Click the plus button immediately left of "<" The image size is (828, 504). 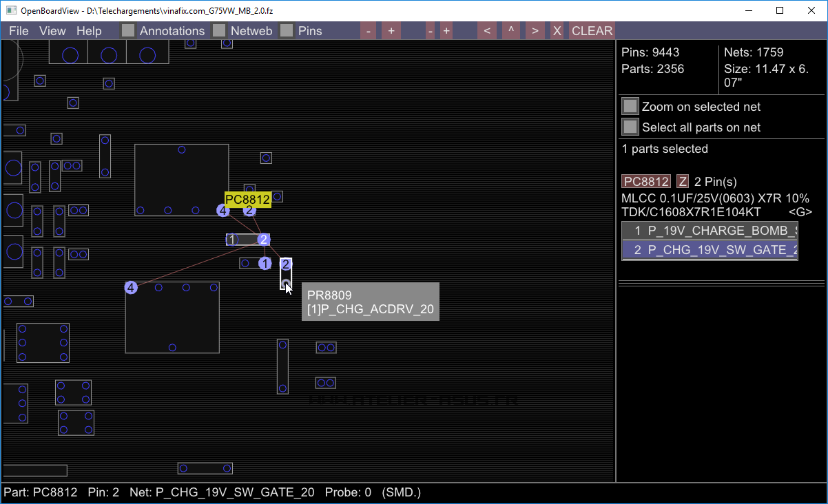pos(446,31)
